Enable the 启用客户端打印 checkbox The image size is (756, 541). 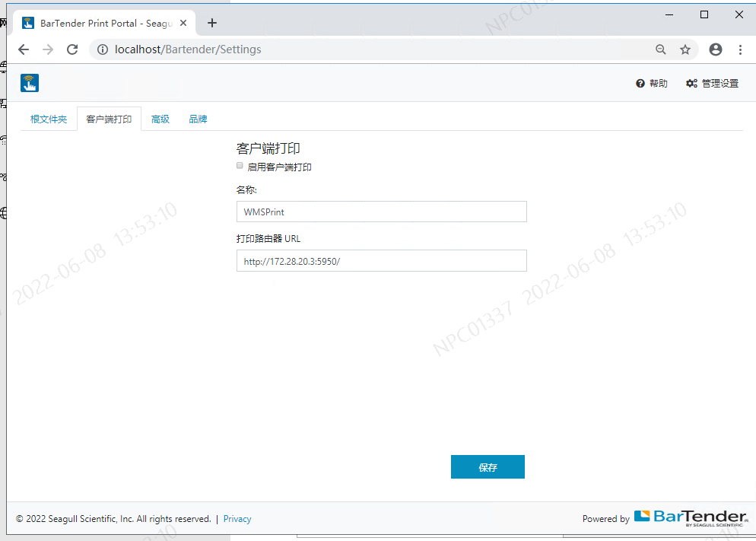tap(239, 165)
